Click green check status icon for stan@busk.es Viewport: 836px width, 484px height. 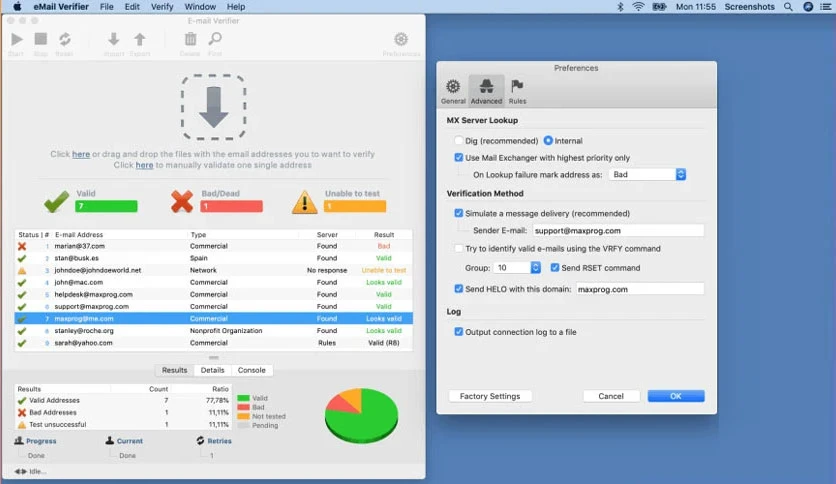coord(22,258)
